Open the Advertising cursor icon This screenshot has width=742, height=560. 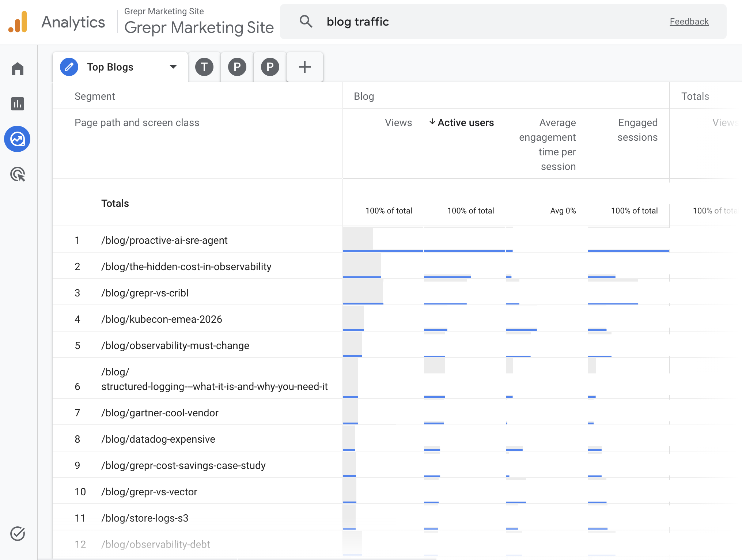point(18,174)
